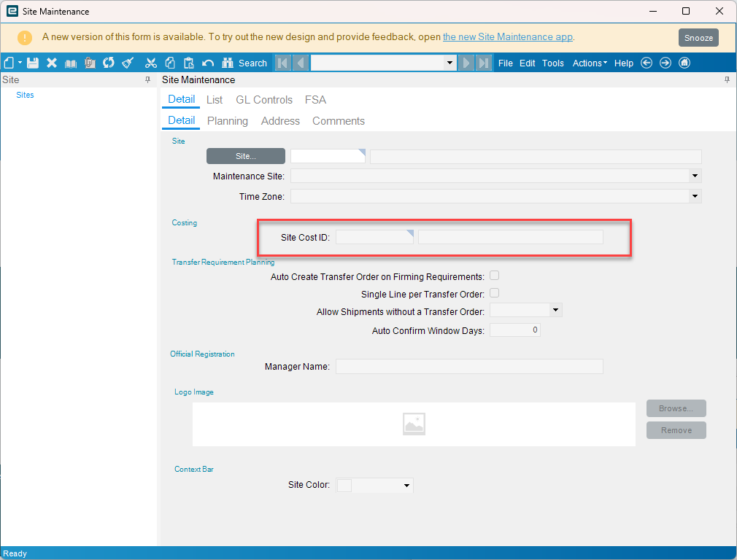The height and width of the screenshot is (560, 737).
Task: Open Allow Shipments without a Transfer Order dropdown
Action: point(556,310)
